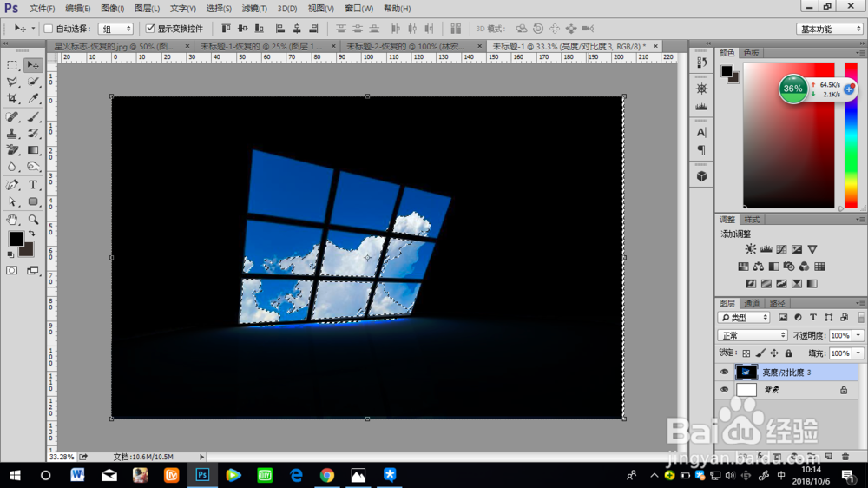Select the Pen tool

[x=12, y=185]
